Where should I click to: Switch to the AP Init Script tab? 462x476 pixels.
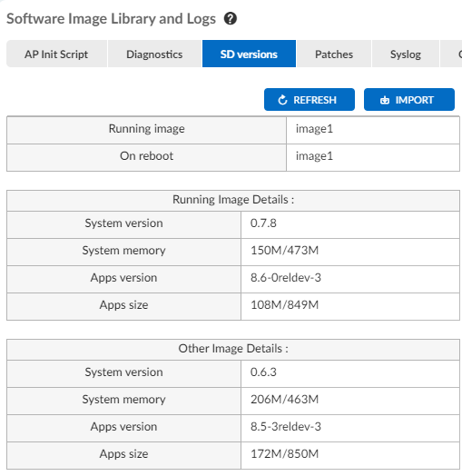[x=56, y=54]
